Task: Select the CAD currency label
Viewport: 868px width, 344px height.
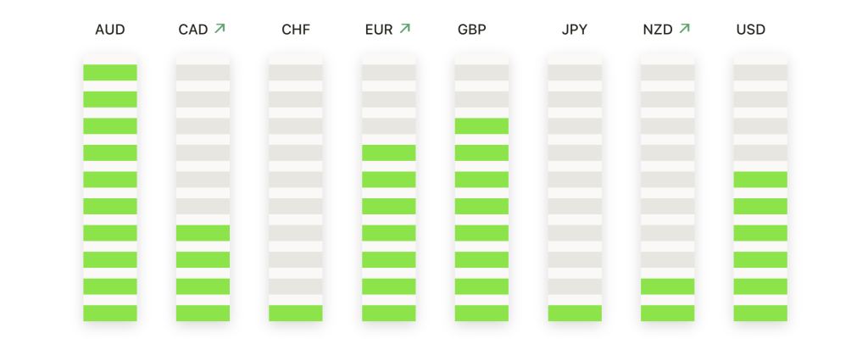Action: (193, 30)
